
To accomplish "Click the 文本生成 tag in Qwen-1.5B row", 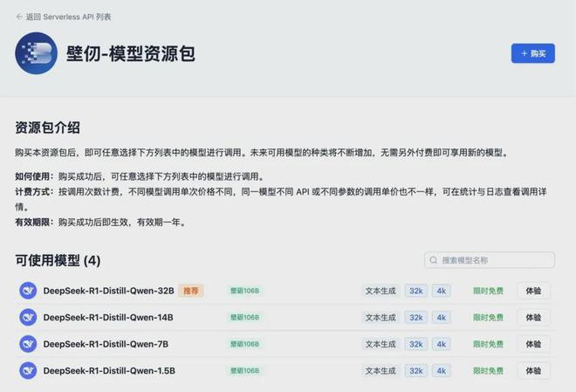I will tap(381, 371).
